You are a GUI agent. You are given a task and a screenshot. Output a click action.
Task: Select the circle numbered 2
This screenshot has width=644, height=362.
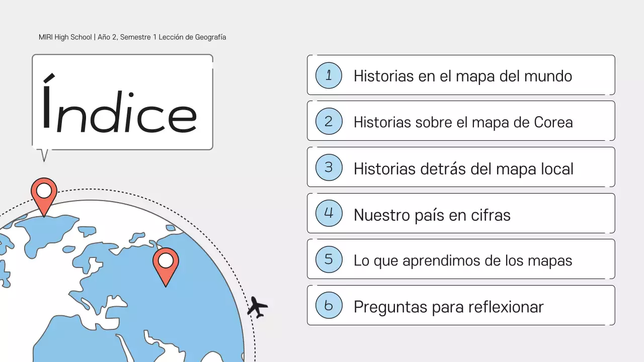329,121
